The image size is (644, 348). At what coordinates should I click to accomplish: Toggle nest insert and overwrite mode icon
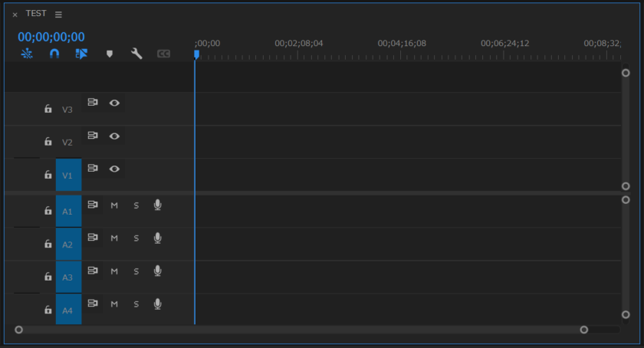coord(27,54)
